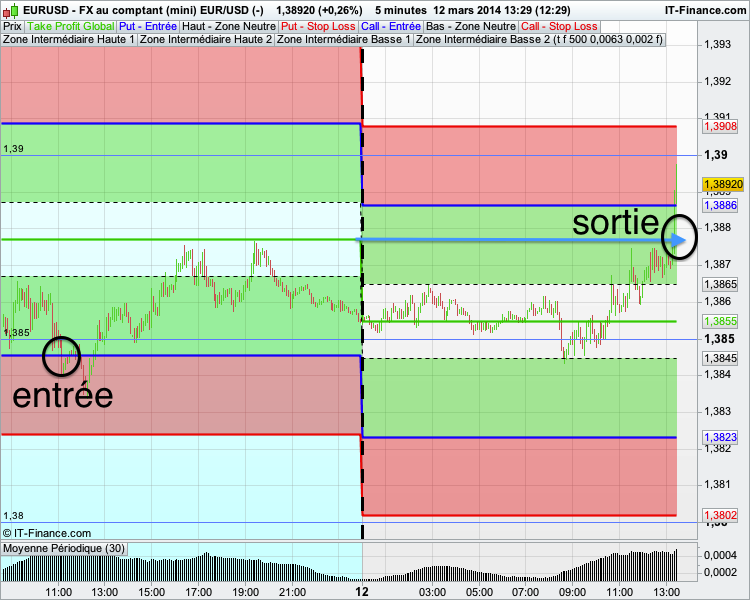
Task: Click the red 1,3908 price tag
Action: point(721,126)
